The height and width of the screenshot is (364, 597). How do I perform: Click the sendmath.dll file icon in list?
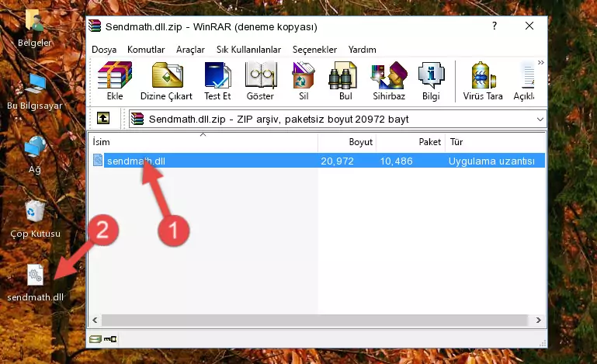[98, 161]
